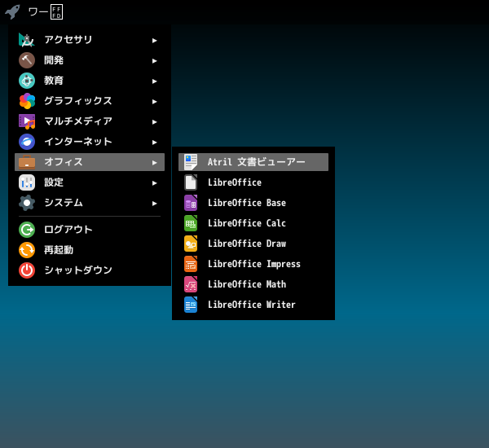Click the arrow beside オフィス

pos(154,163)
